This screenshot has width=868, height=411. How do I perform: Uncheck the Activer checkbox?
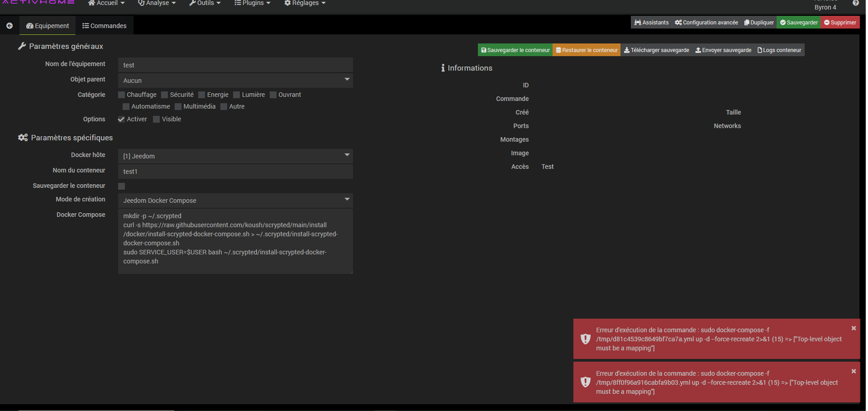(x=121, y=119)
